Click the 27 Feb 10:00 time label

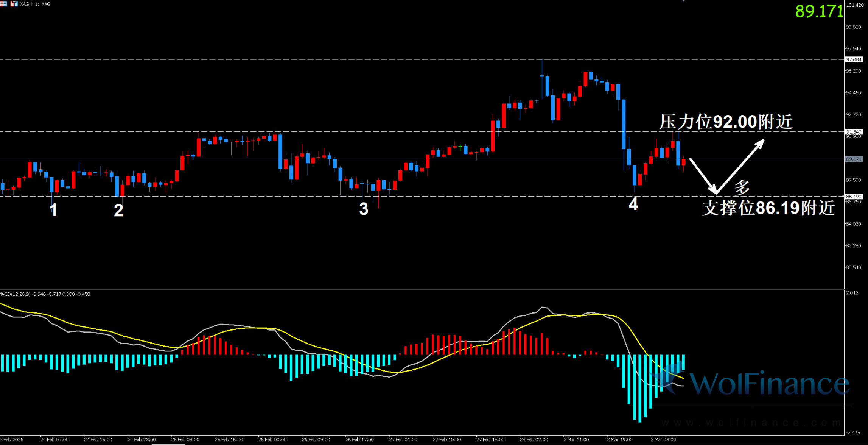point(446,440)
